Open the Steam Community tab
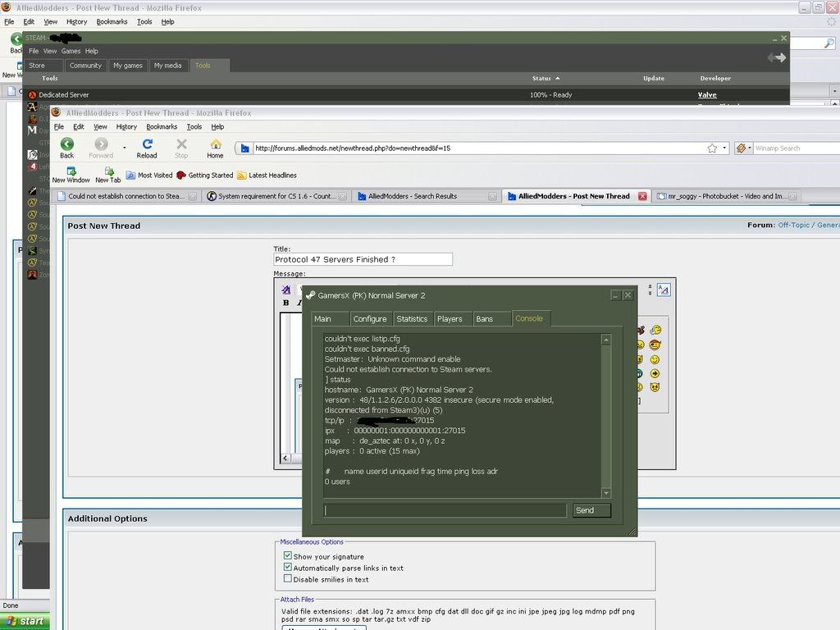Viewport: 840px width, 630px height. click(x=85, y=66)
